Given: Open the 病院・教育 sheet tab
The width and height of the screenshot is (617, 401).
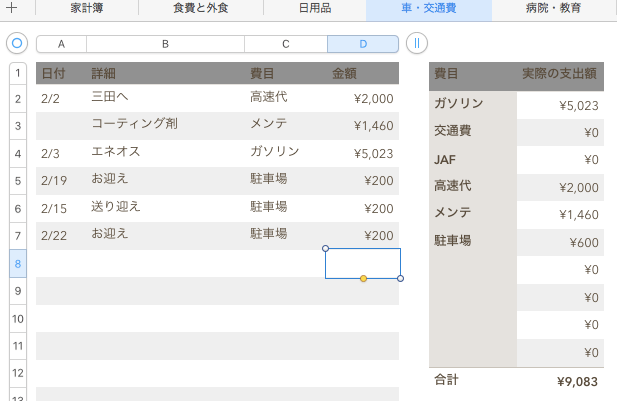Looking at the screenshot, I should (554, 7).
